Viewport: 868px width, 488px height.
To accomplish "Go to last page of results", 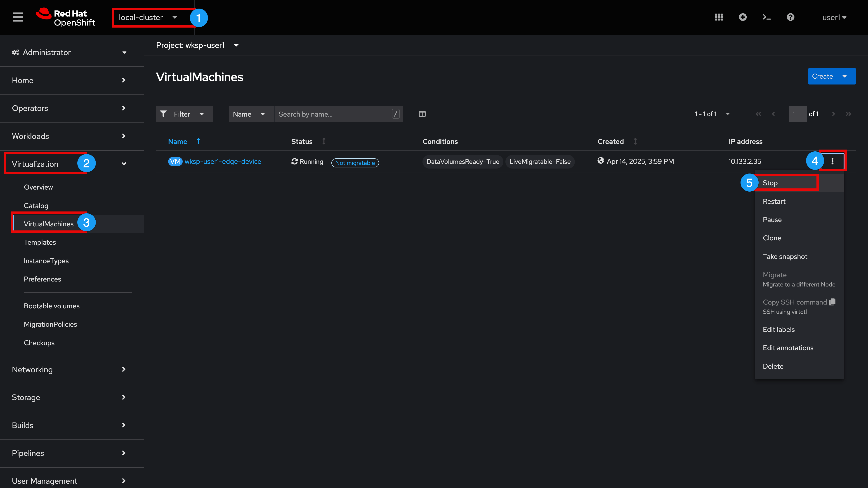I will [849, 114].
